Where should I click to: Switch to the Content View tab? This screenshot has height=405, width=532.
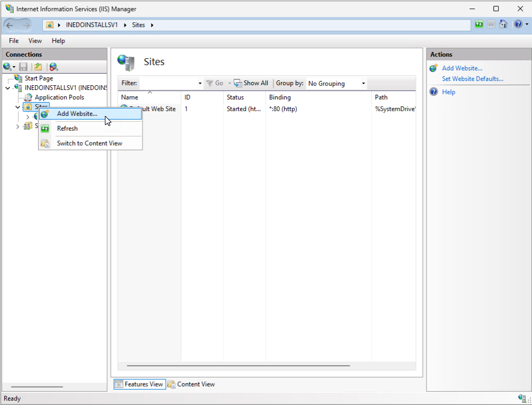click(x=191, y=384)
